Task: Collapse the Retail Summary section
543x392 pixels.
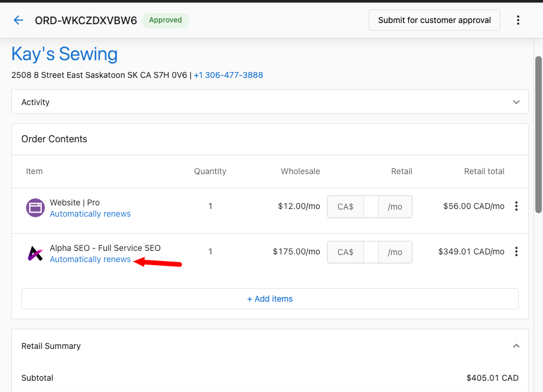Action: pos(516,346)
